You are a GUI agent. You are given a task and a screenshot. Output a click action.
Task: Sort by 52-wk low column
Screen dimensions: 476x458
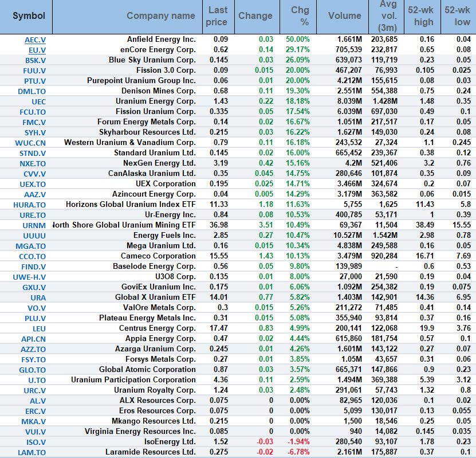click(457, 17)
